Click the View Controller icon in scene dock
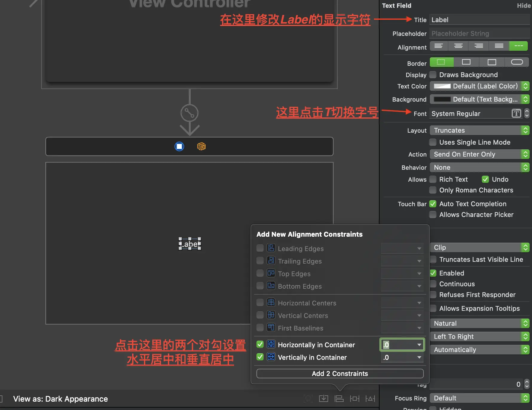This screenshot has width=532, height=410. tap(179, 146)
